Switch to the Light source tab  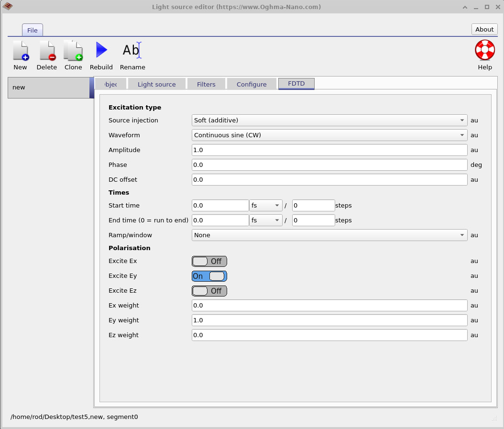(156, 84)
